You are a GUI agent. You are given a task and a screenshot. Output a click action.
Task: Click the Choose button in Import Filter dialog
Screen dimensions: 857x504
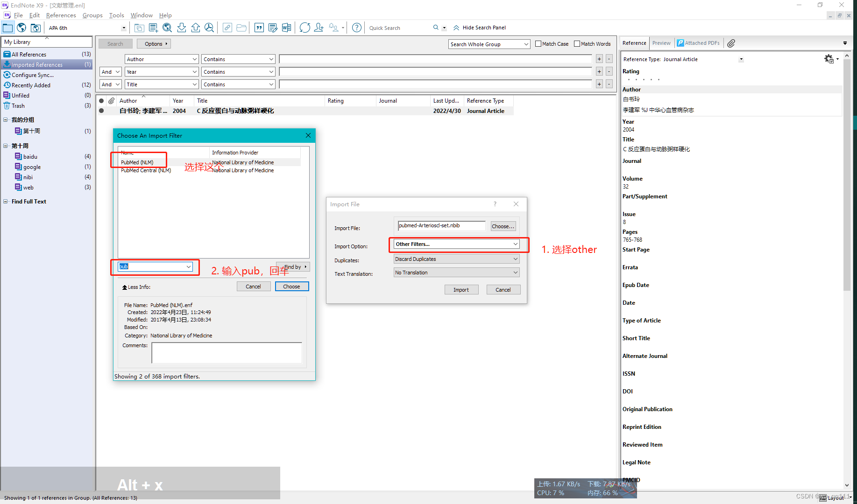point(291,287)
